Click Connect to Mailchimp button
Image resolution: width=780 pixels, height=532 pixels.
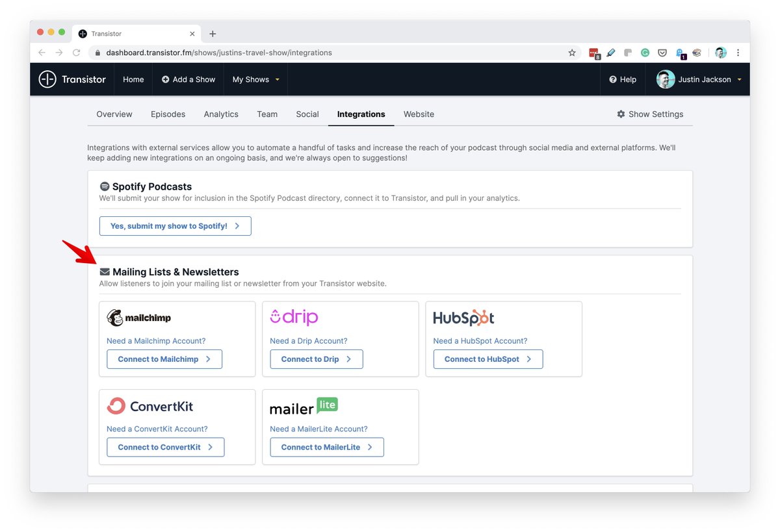(164, 359)
